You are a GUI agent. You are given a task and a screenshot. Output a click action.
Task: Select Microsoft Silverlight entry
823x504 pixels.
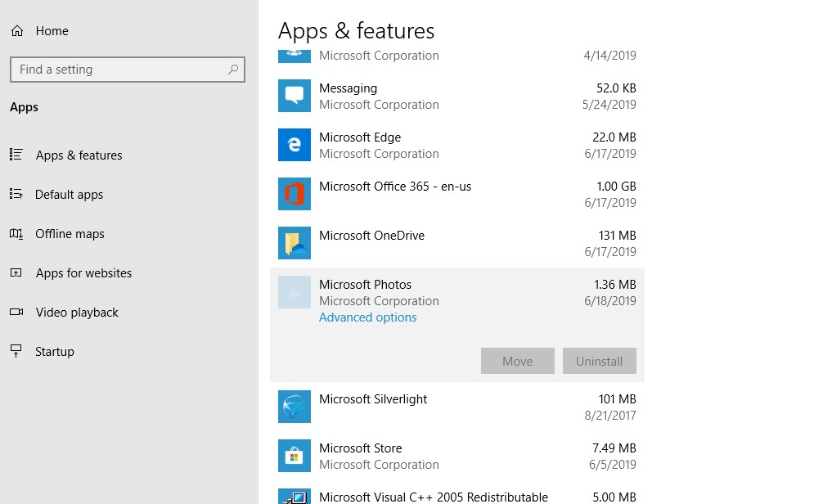click(x=373, y=399)
